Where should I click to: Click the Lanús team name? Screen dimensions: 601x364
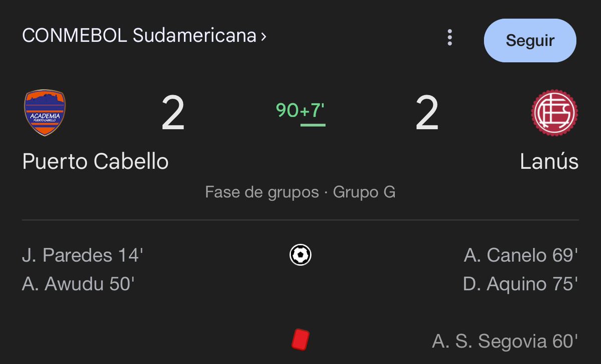pyautogui.click(x=549, y=161)
